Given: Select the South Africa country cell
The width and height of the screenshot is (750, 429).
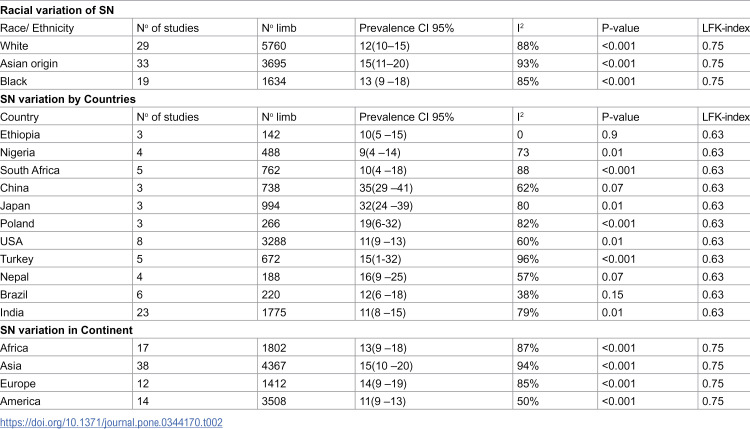Looking at the screenshot, I should (x=30, y=170).
